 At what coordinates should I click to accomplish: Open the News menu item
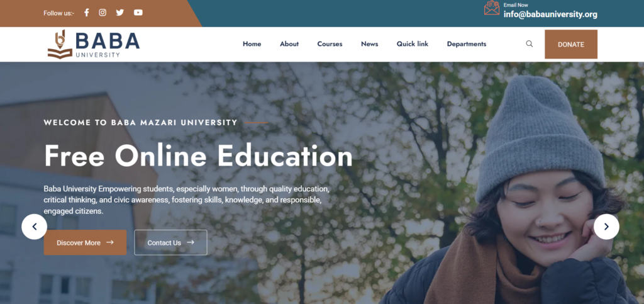point(370,44)
